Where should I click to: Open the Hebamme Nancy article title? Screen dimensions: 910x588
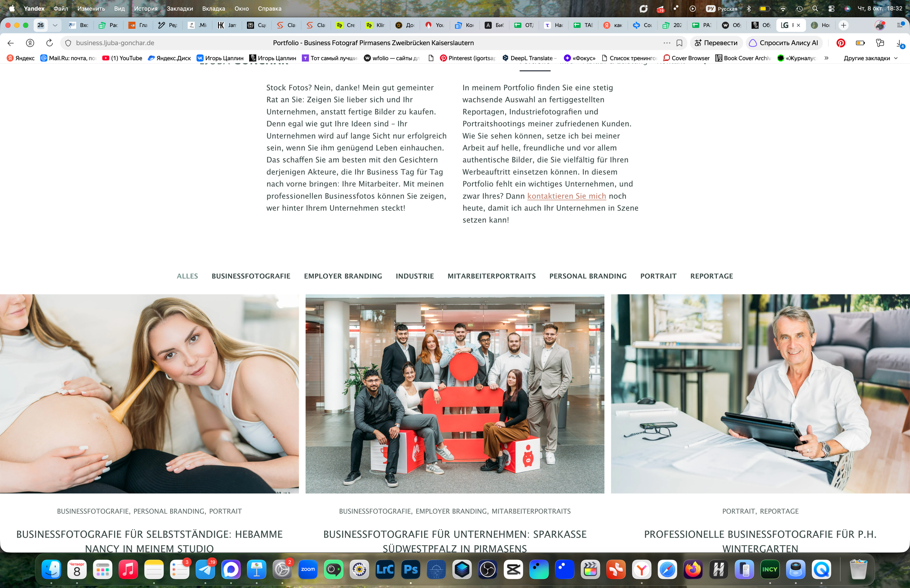pos(149,541)
